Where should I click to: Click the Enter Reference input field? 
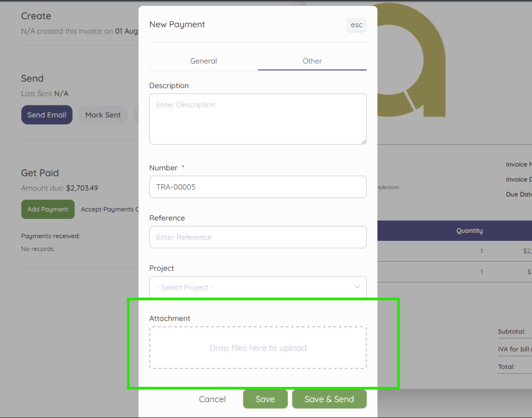[x=258, y=237]
